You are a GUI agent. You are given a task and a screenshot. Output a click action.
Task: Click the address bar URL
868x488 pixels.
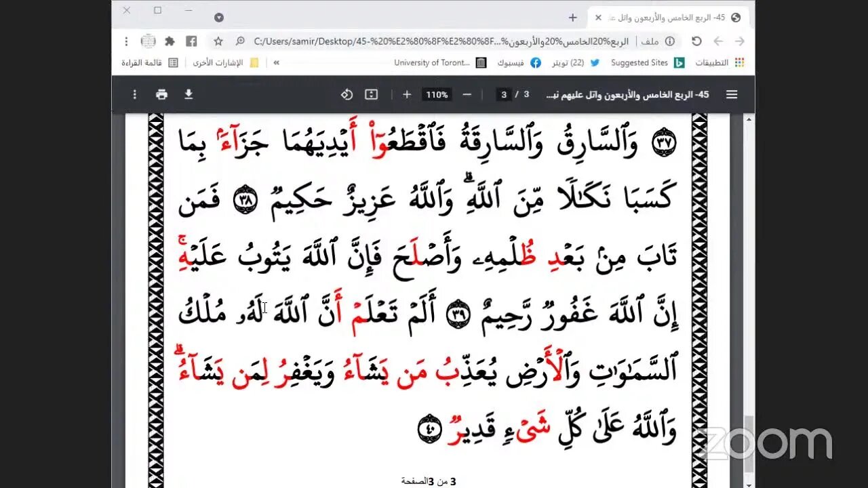tap(441, 41)
